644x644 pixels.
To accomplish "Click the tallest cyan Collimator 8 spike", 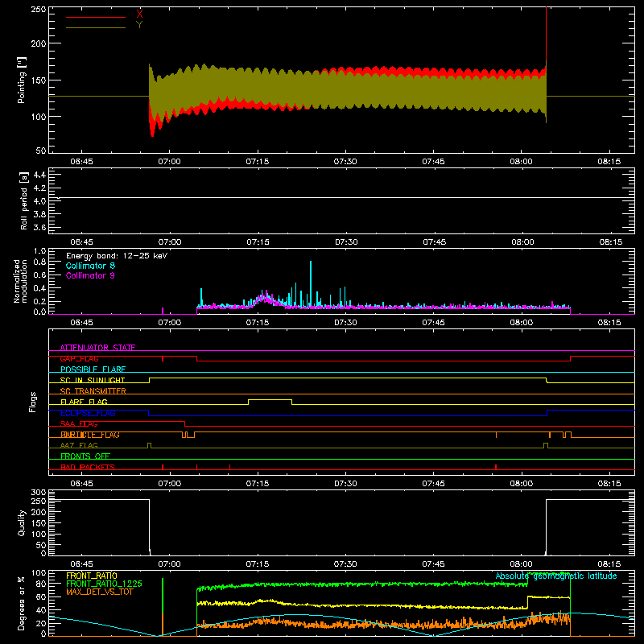I will [x=311, y=283].
